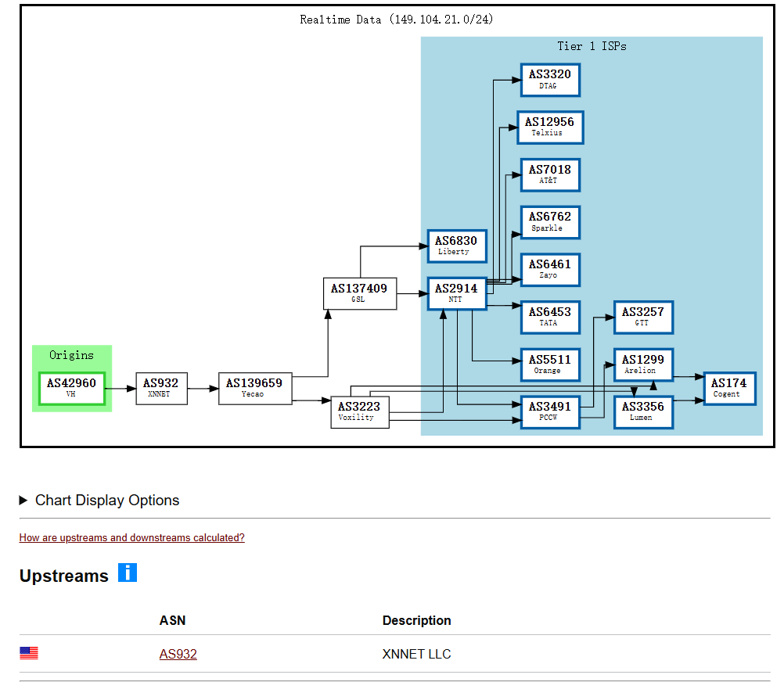This screenshot has height=682, width=784.
Task: Select the AS1299 Arelion node
Action: [x=643, y=364]
